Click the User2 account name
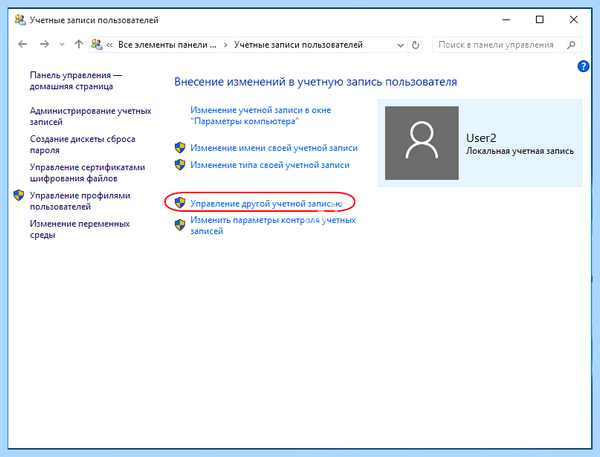600x457 pixels. point(481,138)
